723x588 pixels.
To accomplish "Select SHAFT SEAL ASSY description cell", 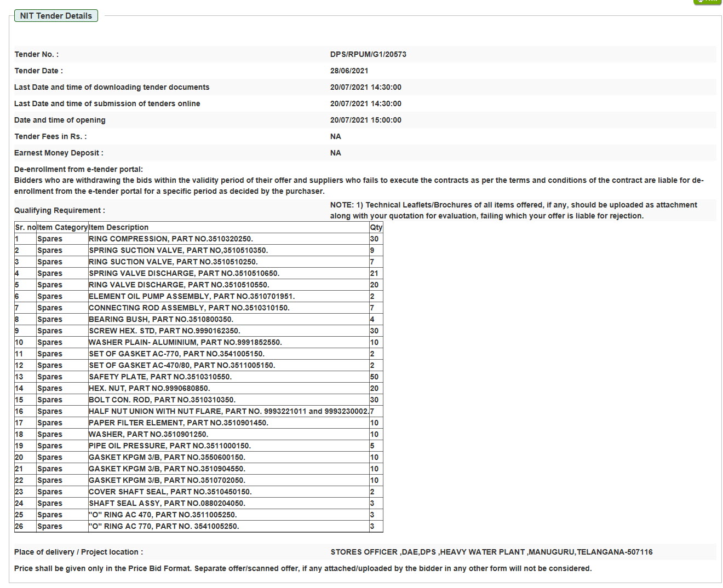I will tap(228, 503).
